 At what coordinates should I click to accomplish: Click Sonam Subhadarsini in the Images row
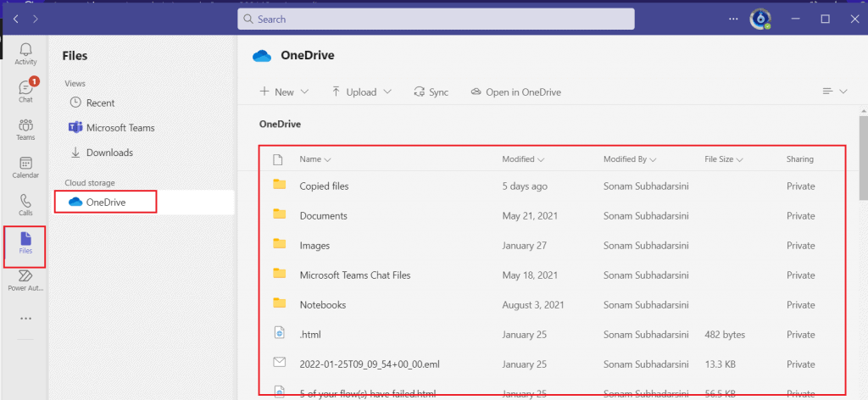tap(646, 246)
